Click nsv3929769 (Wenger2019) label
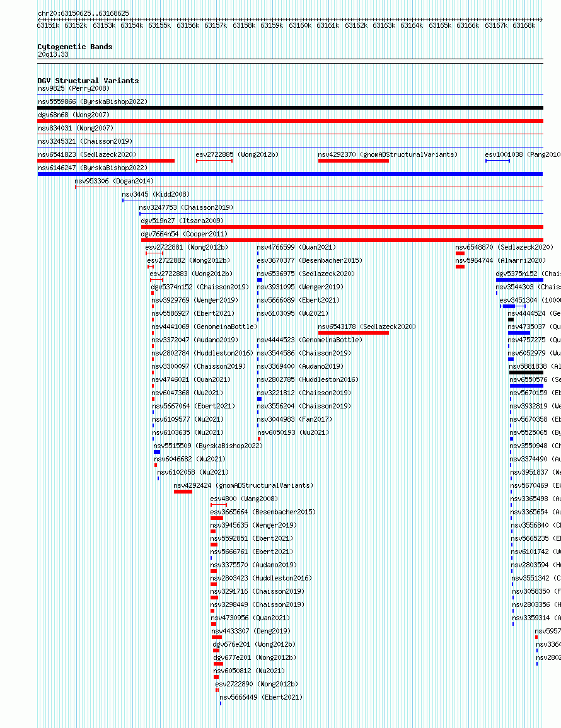This screenshot has height=728, width=561. click(x=195, y=300)
